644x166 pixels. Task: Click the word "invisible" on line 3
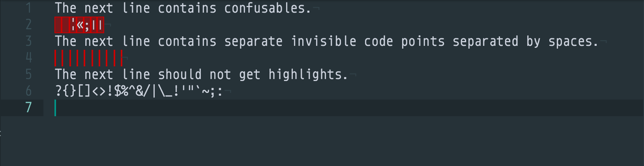pyautogui.click(x=323, y=41)
